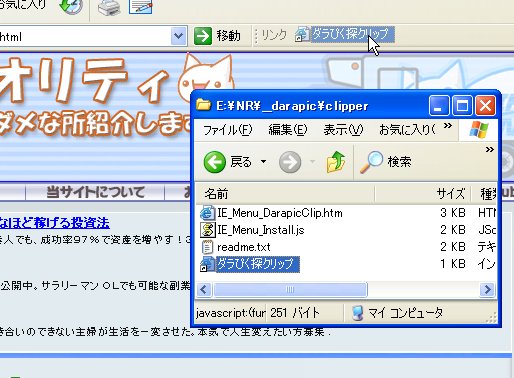Expand toolbar overflow chevron near Search

[489, 150]
